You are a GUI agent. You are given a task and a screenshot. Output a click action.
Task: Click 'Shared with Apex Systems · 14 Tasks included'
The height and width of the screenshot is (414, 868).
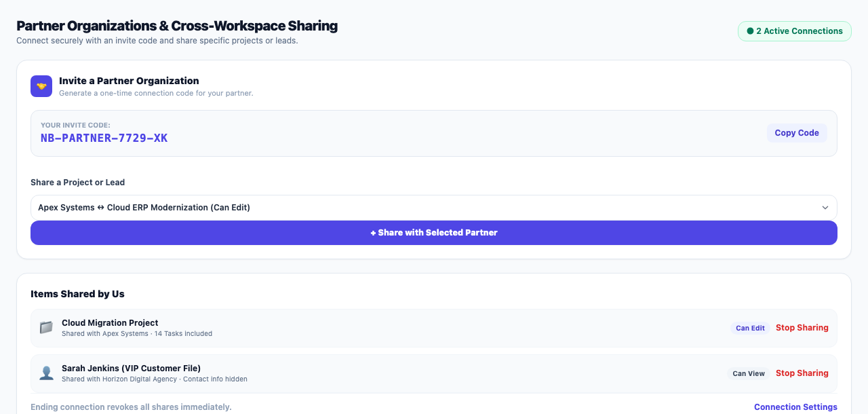(137, 334)
